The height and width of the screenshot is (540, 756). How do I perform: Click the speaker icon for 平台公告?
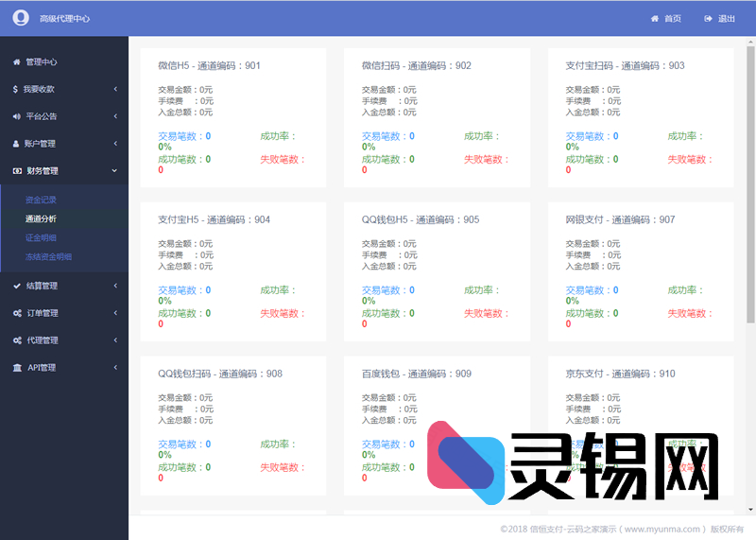pos(16,116)
